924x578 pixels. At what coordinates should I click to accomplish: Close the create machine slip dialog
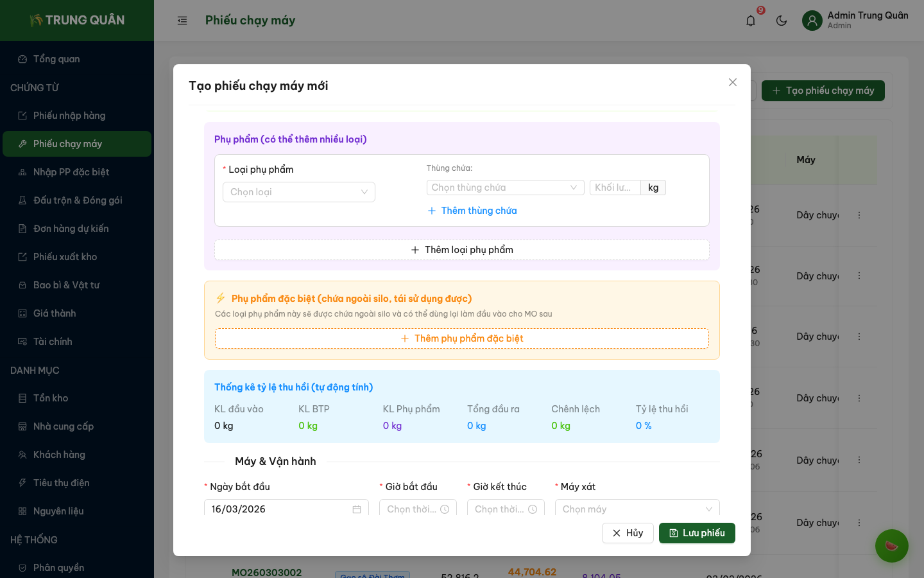point(733,82)
